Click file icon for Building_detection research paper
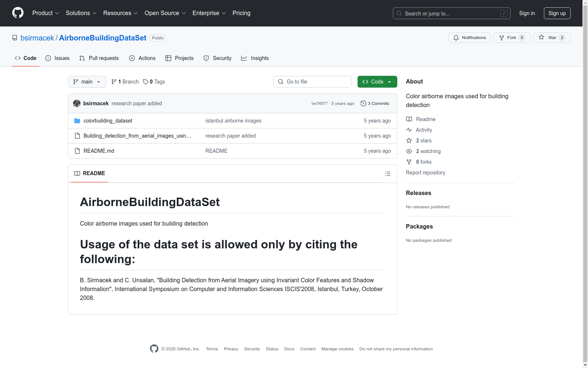 click(77, 136)
